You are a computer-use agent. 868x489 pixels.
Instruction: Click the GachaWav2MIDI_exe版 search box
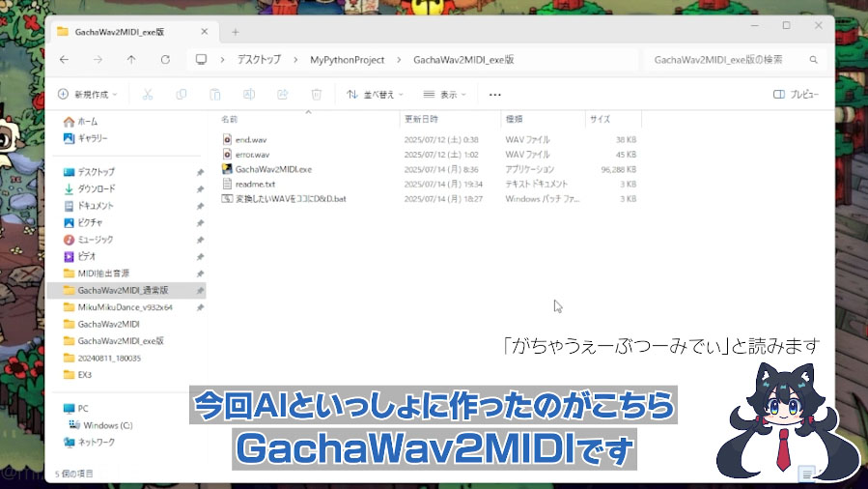[x=729, y=60]
